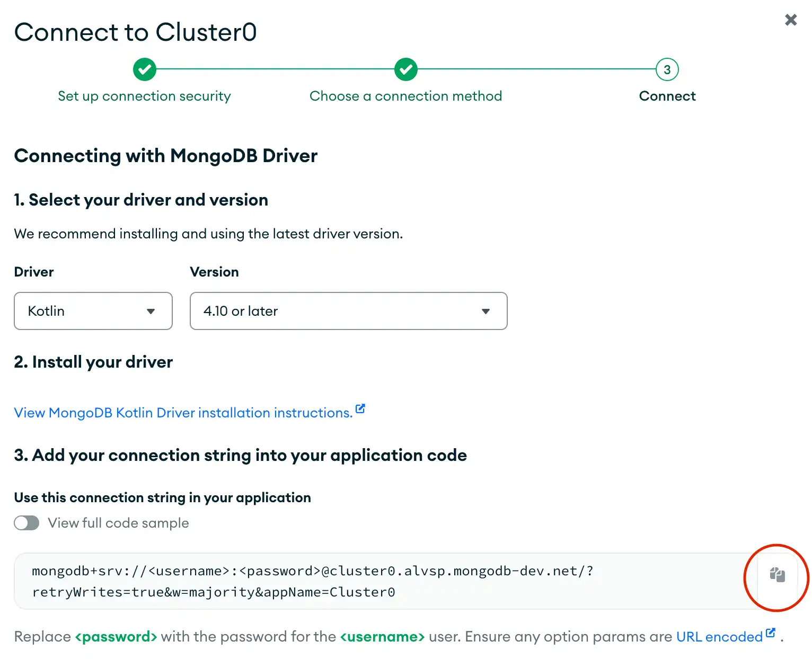This screenshot has width=812, height=659.
Task: Select the Choose a connection method step
Action: click(405, 96)
